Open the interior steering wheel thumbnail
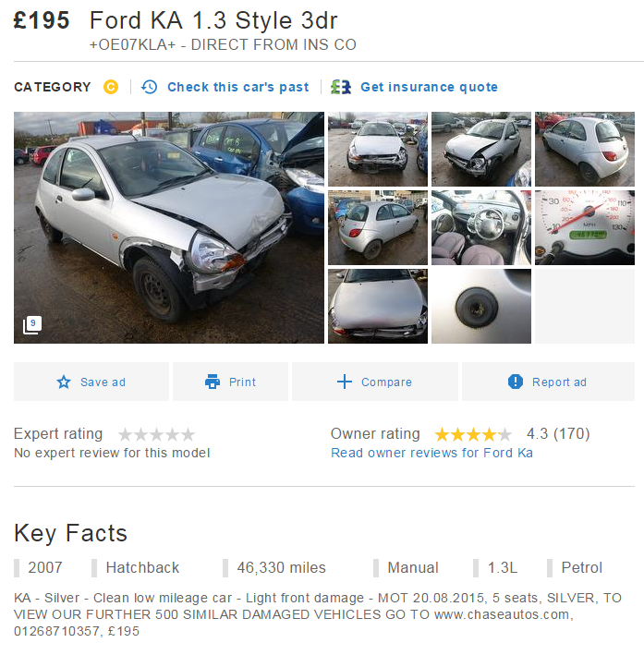Image resolution: width=644 pixels, height=655 pixels. (481, 227)
